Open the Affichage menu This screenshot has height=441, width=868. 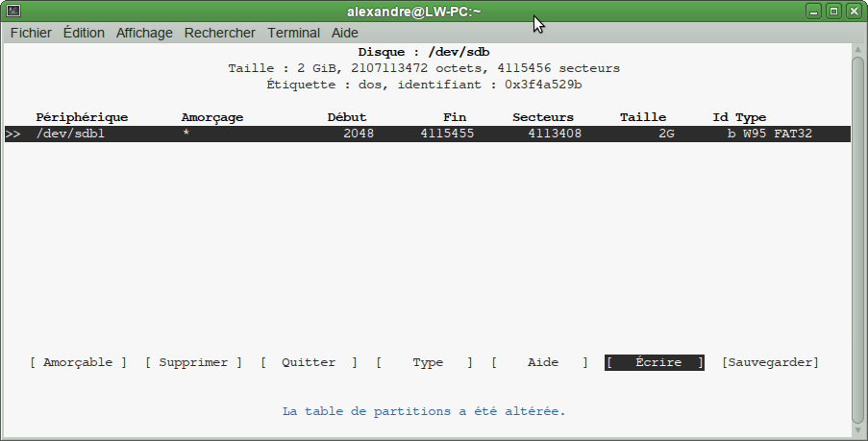pos(144,33)
